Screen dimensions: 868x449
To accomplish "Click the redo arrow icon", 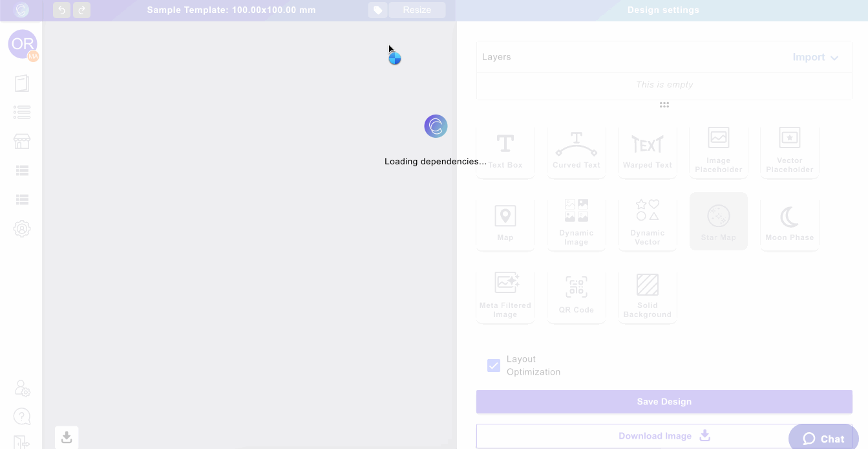I will click(x=82, y=10).
